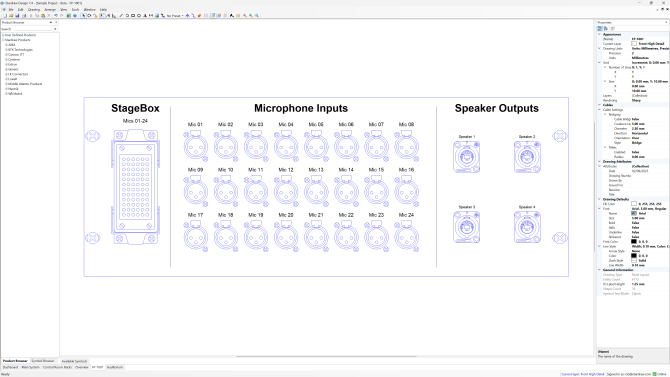Switch to the Auditorium drawing tab
This screenshot has width=670, height=377.
(115, 367)
